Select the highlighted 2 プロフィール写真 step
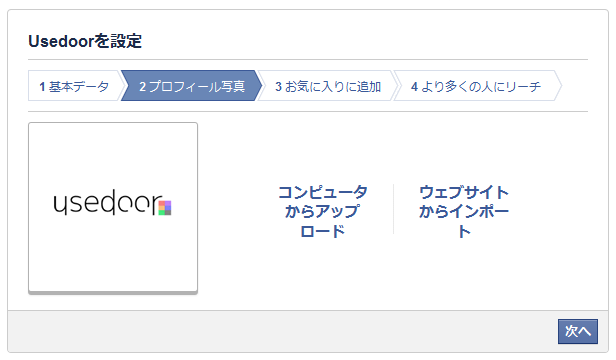This screenshot has width=616, height=360. (191, 86)
